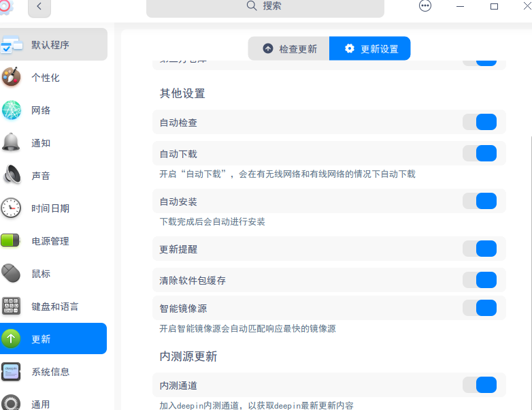Click the 自动下载 label

click(x=178, y=153)
